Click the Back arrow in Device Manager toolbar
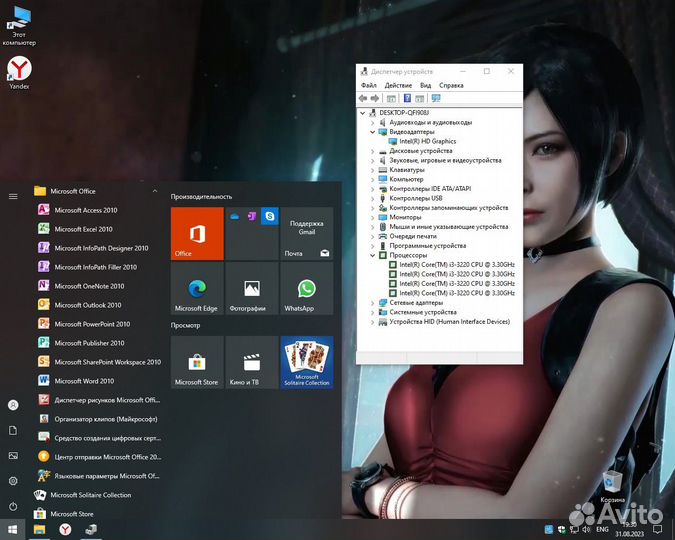The image size is (675, 540). [x=363, y=99]
